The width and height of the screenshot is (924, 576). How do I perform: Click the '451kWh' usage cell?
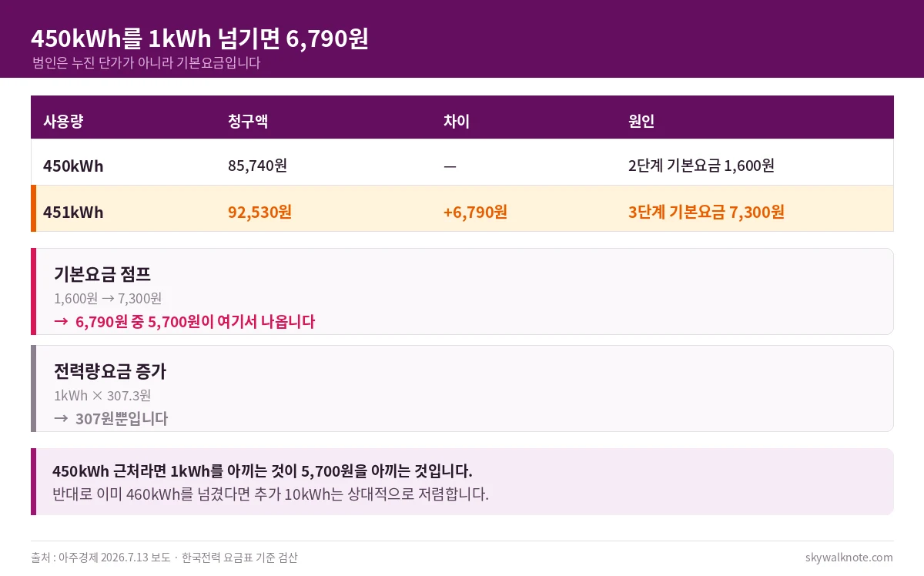point(73,212)
